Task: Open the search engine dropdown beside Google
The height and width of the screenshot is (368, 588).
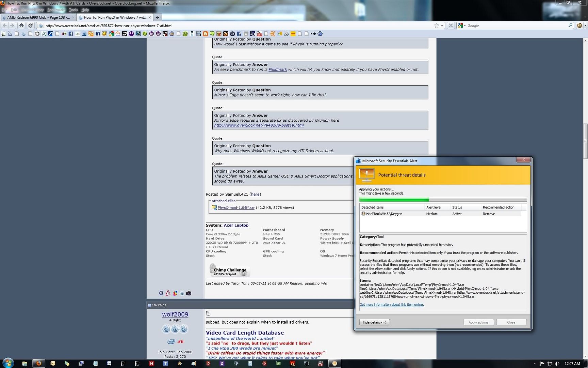Action: pos(463,25)
